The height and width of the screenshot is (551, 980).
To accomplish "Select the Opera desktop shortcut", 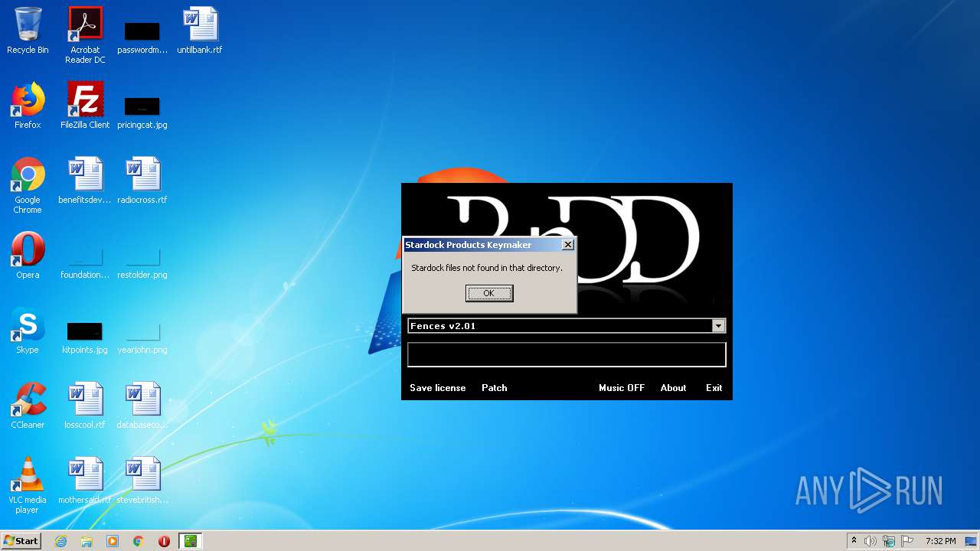I will tap(28, 256).
